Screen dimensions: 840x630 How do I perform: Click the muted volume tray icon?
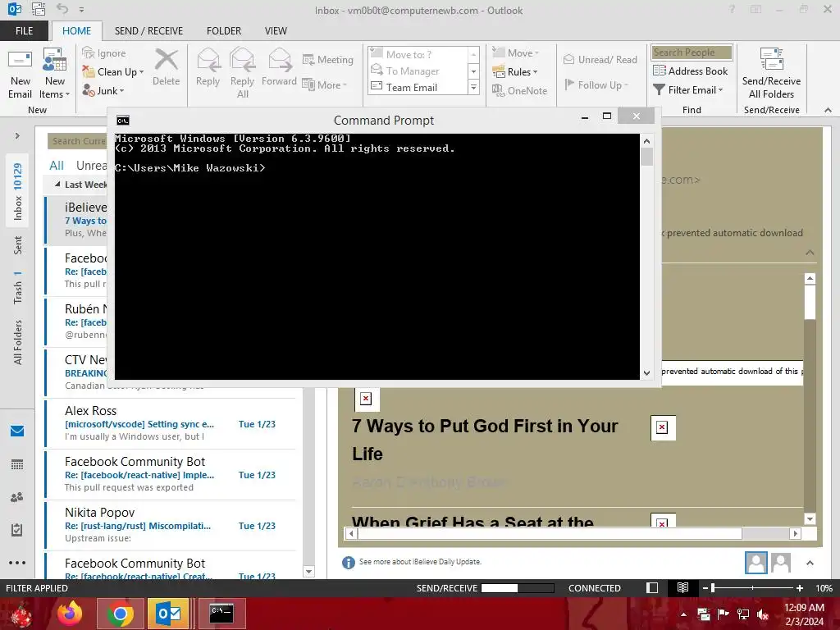pos(763,614)
